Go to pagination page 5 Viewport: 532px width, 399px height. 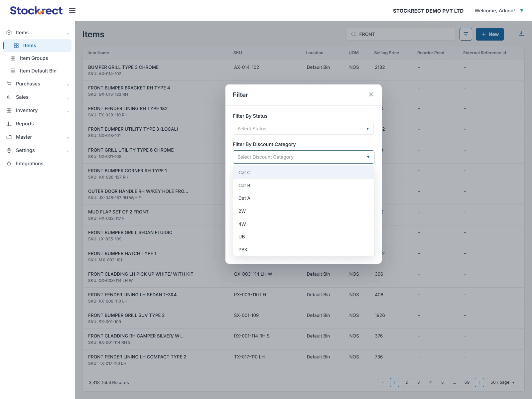pyautogui.click(x=442, y=382)
